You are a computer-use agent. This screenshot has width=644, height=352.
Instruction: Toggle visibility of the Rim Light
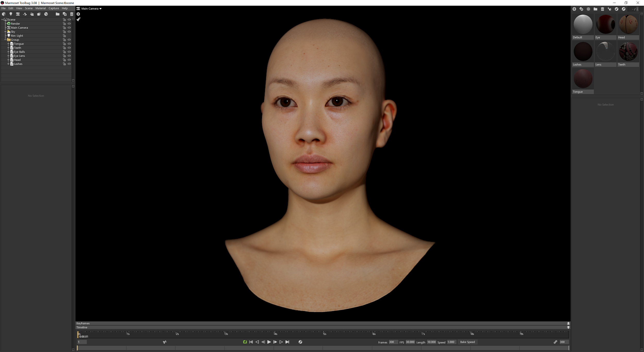pyautogui.click(x=69, y=36)
